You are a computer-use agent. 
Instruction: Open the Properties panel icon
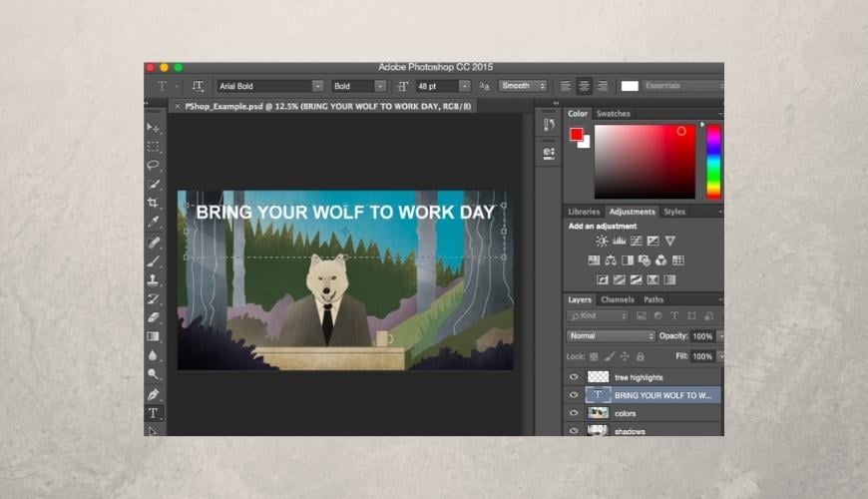point(549,153)
